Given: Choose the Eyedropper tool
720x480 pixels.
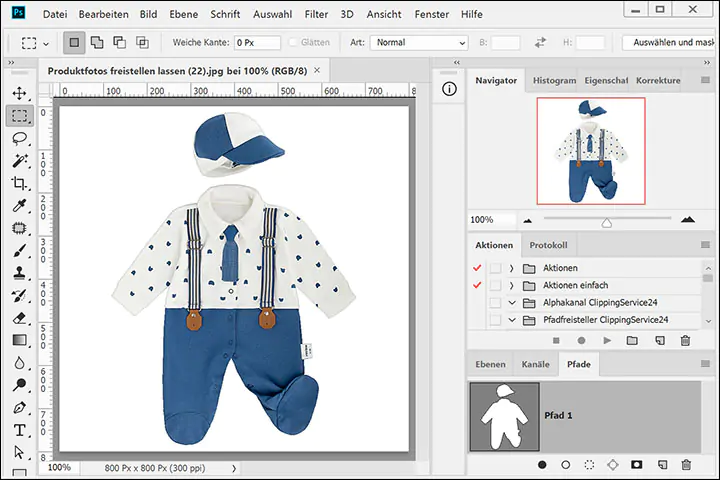Looking at the screenshot, I should coord(19,207).
